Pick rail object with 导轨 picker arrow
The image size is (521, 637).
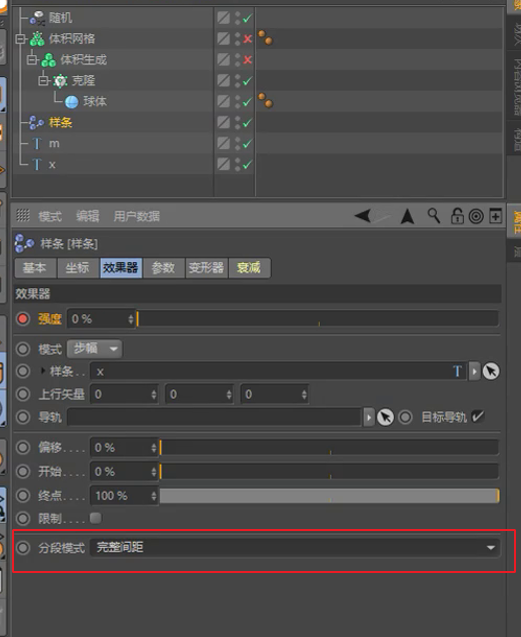pos(385,417)
